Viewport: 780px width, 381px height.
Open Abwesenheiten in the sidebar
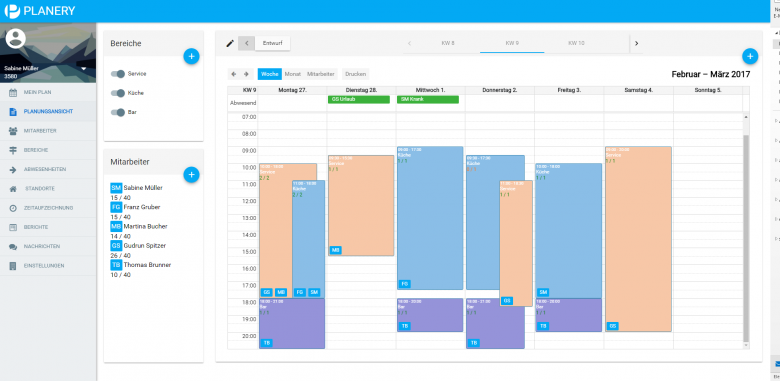(x=48, y=169)
